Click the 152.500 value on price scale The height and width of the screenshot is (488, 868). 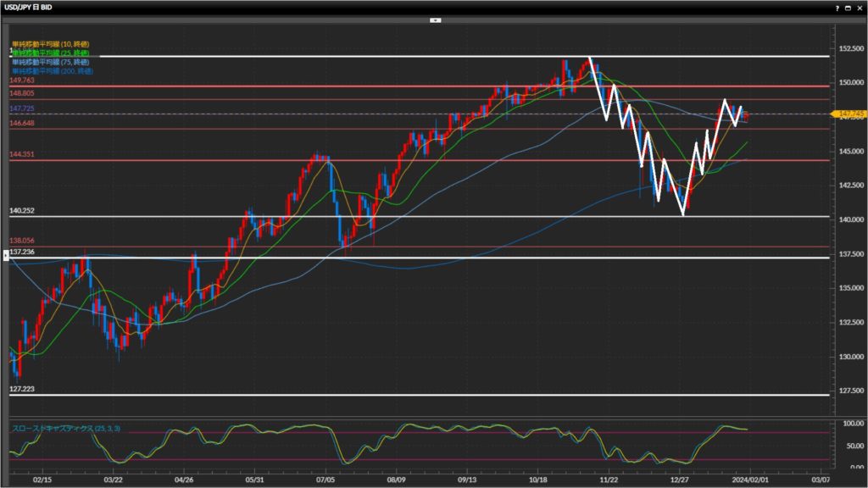pos(848,48)
